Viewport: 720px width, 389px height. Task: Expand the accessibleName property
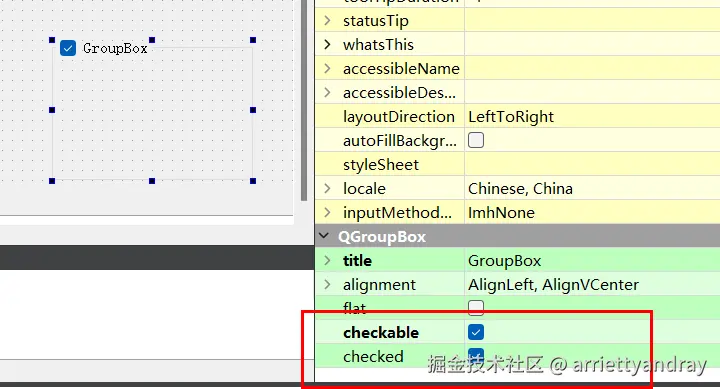coord(327,69)
